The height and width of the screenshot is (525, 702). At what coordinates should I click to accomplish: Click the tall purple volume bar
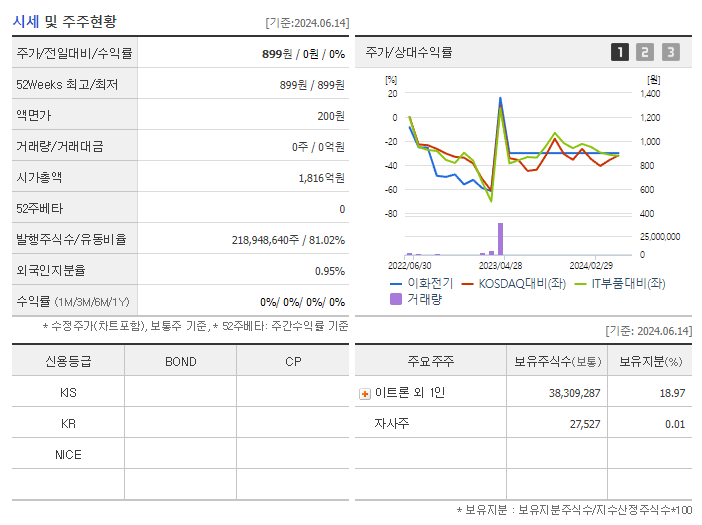tap(501, 239)
